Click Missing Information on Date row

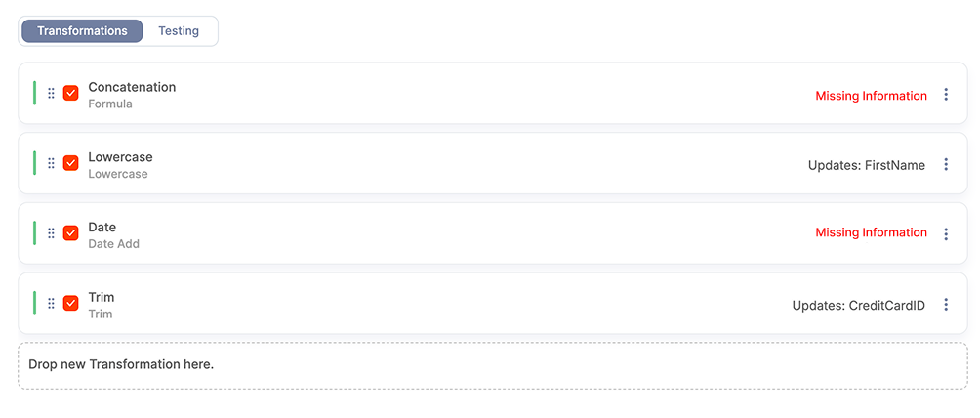pyautogui.click(x=871, y=232)
